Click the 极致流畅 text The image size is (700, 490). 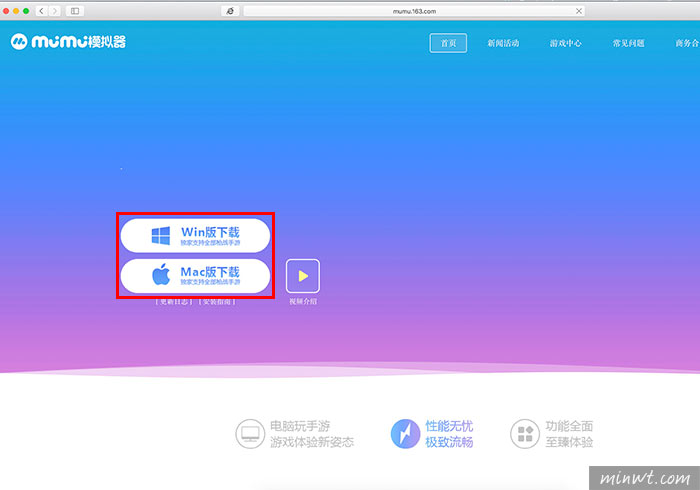click(449, 442)
